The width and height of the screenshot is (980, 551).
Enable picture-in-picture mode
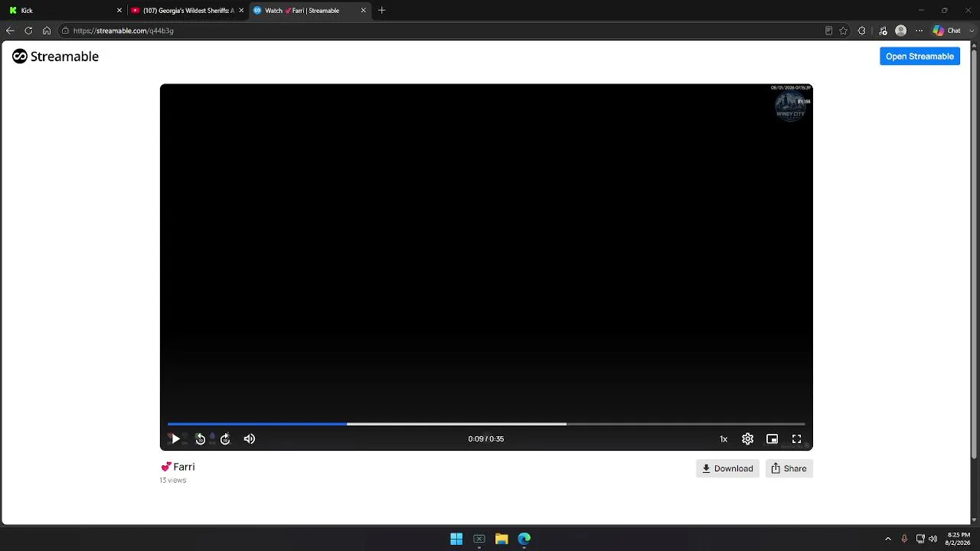tap(773, 439)
